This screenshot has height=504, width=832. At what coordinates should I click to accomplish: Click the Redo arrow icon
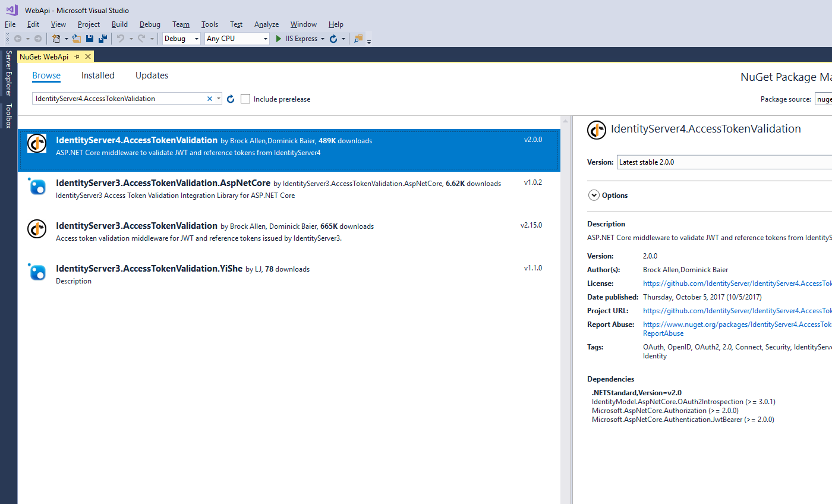[x=141, y=39]
